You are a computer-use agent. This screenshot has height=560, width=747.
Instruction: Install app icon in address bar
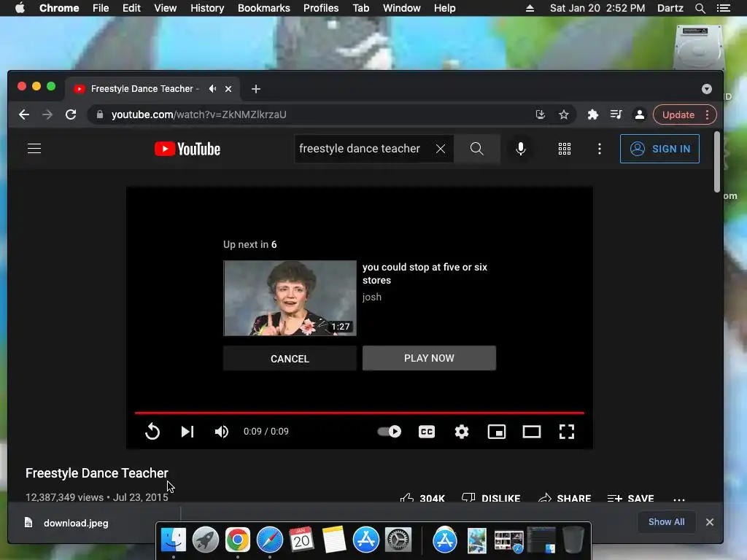point(541,114)
